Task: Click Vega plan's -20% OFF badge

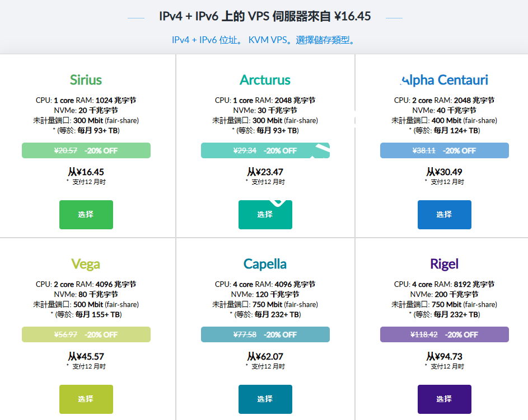Action: [x=86, y=334]
